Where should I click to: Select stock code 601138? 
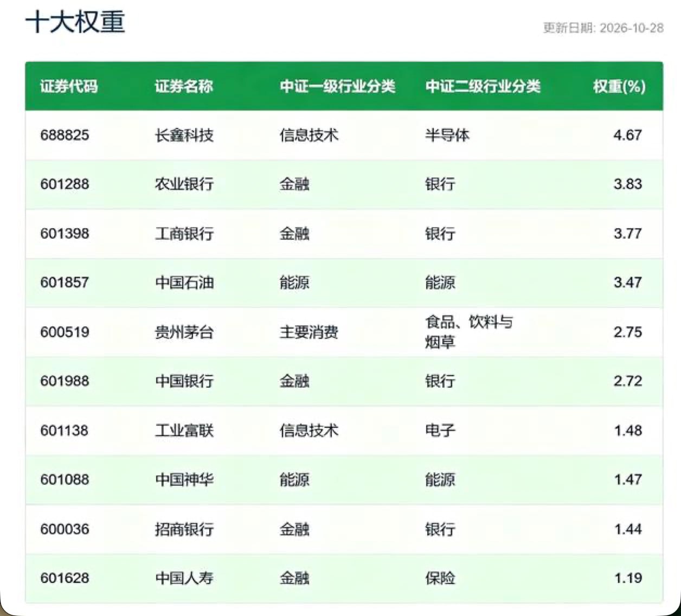[x=65, y=431]
